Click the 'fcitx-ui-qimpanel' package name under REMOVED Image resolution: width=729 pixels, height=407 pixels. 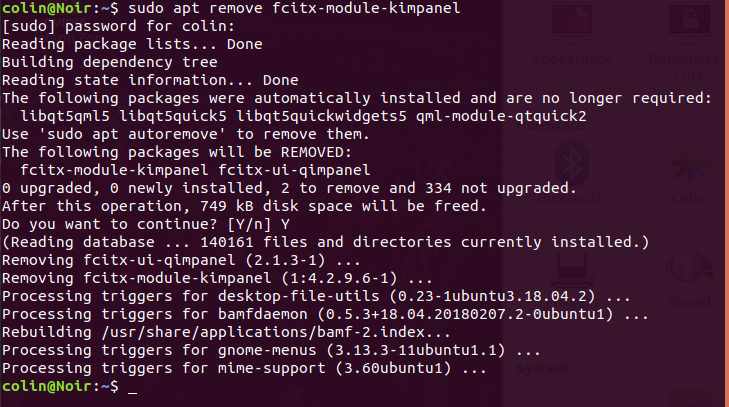(x=294, y=170)
